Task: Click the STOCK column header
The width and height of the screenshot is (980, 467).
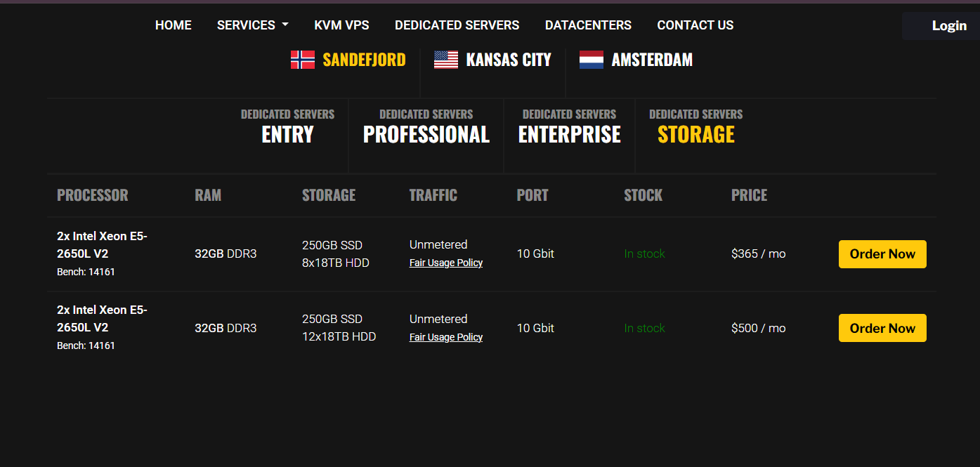Action: 643,195
